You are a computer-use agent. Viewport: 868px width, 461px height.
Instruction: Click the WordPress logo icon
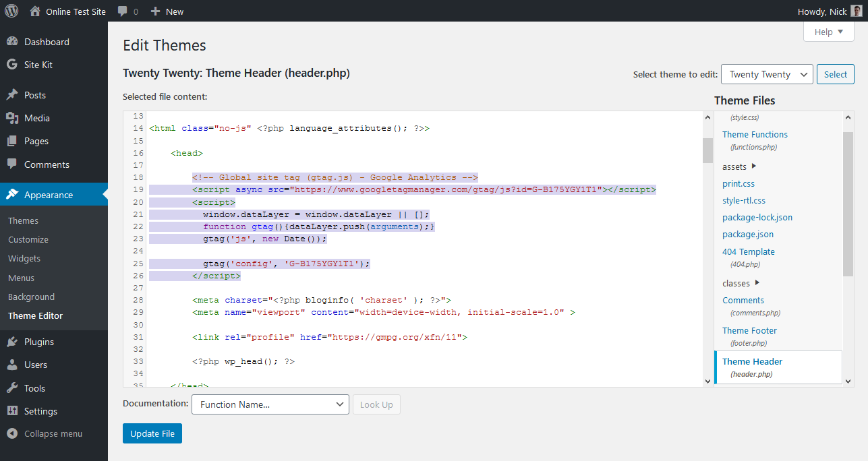(x=11, y=11)
